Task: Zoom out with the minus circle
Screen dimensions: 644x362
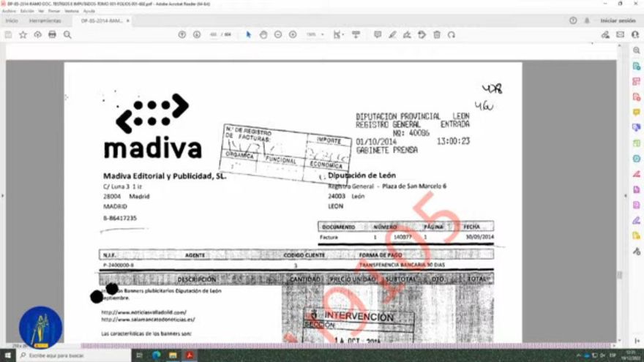Action: 278,35
